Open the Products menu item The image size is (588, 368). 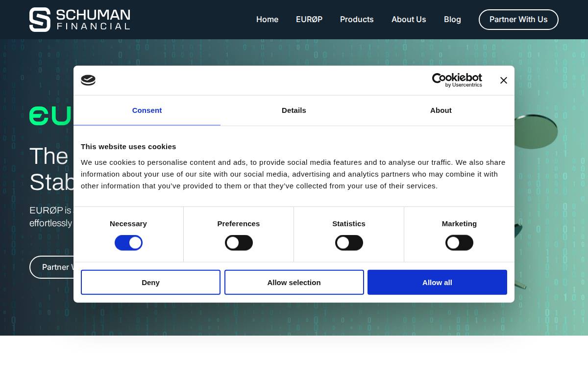(x=357, y=20)
